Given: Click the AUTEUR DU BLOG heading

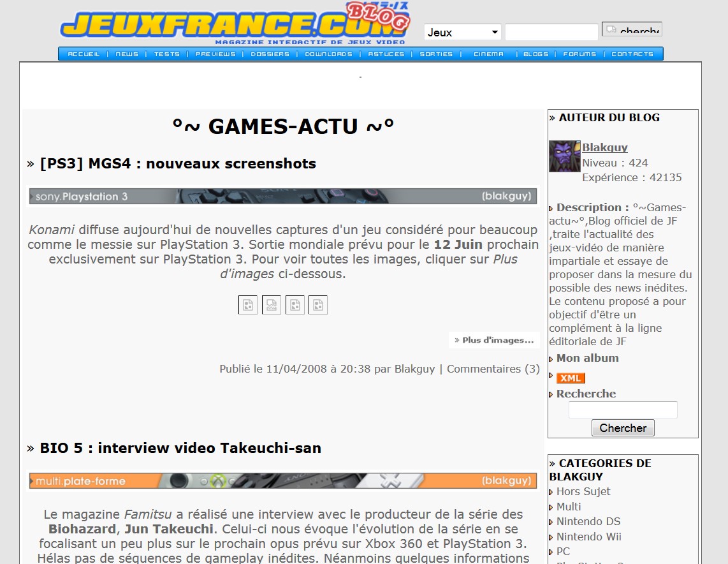Looking at the screenshot, I should tap(609, 117).
